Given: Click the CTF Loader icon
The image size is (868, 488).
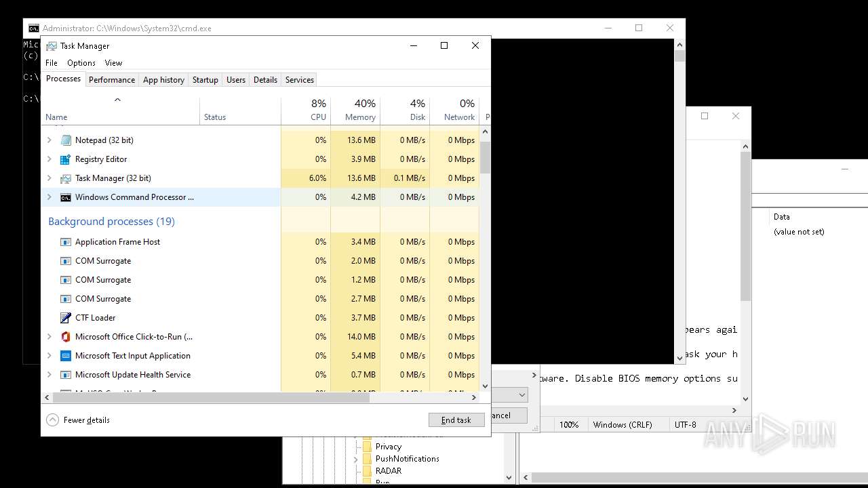Looking at the screenshot, I should click(x=66, y=318).
